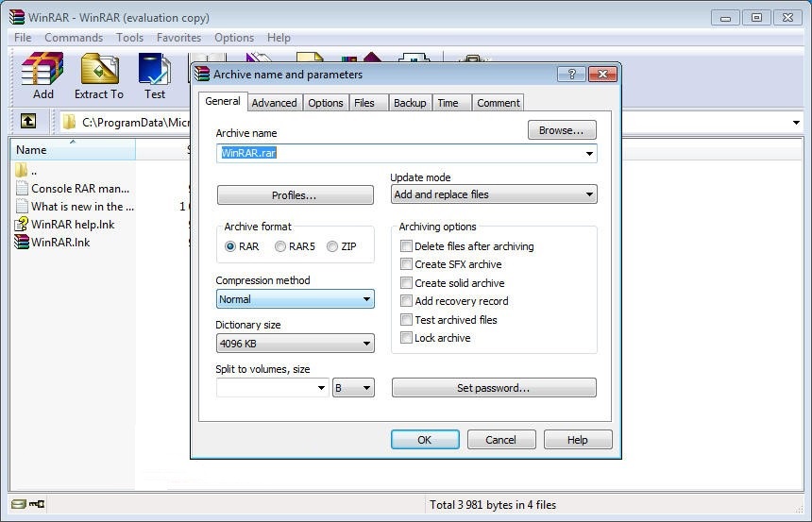This screenshot has height=522, width=812.
Task: Toggle Lock archive option
Action: [x=407, y=338]
